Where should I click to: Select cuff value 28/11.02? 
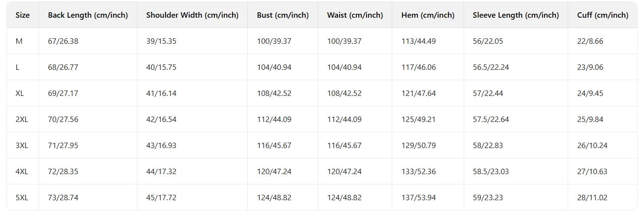tap(592, 198)
